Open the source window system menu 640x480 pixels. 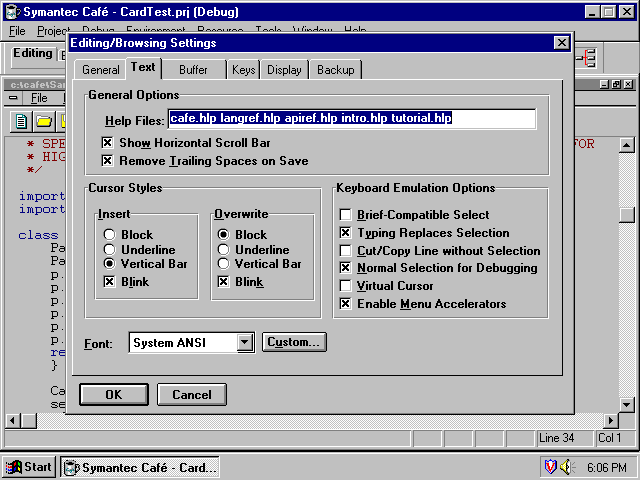point(13,98)
